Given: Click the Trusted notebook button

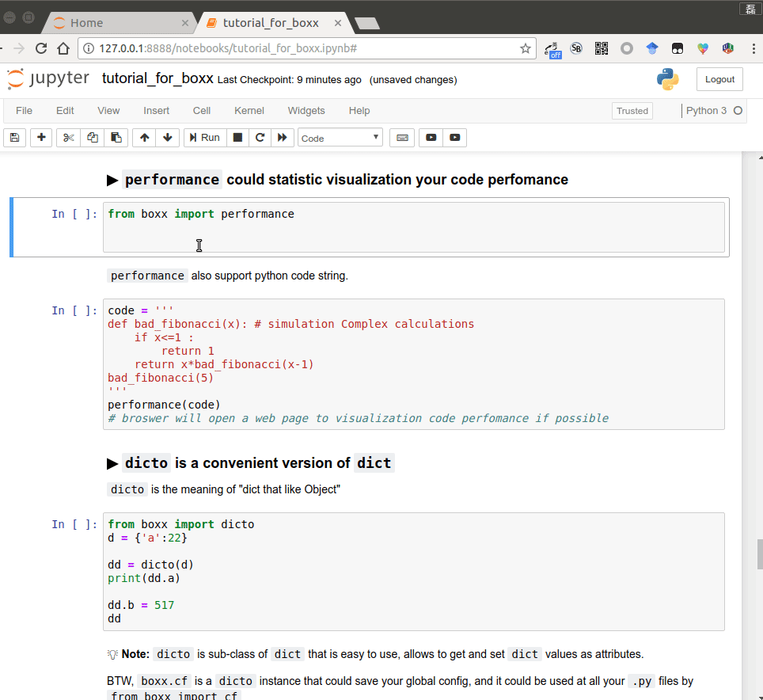Looking at the screenshot, I should 632,111.
